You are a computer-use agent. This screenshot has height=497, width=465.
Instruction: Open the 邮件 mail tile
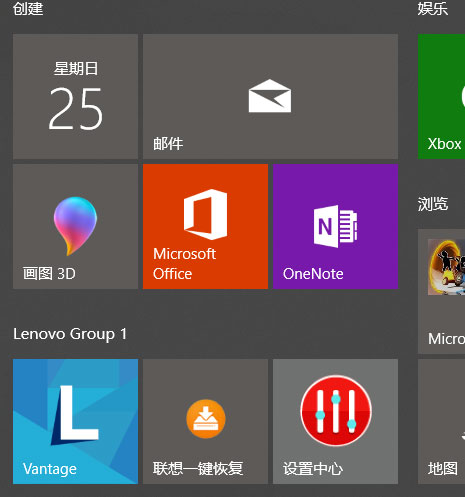(270, 96)
